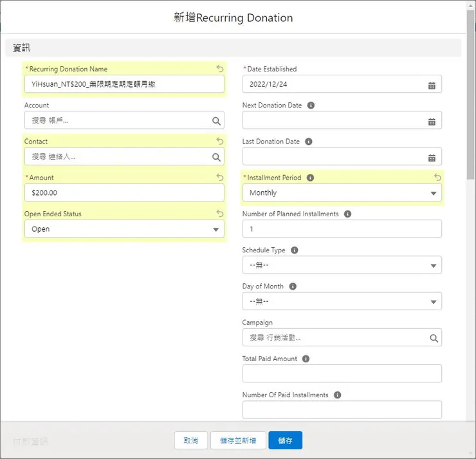This screenshot has height=459, width=476.
Task: Open Date Established calendar picker
Action: click(x=432, y=85)
